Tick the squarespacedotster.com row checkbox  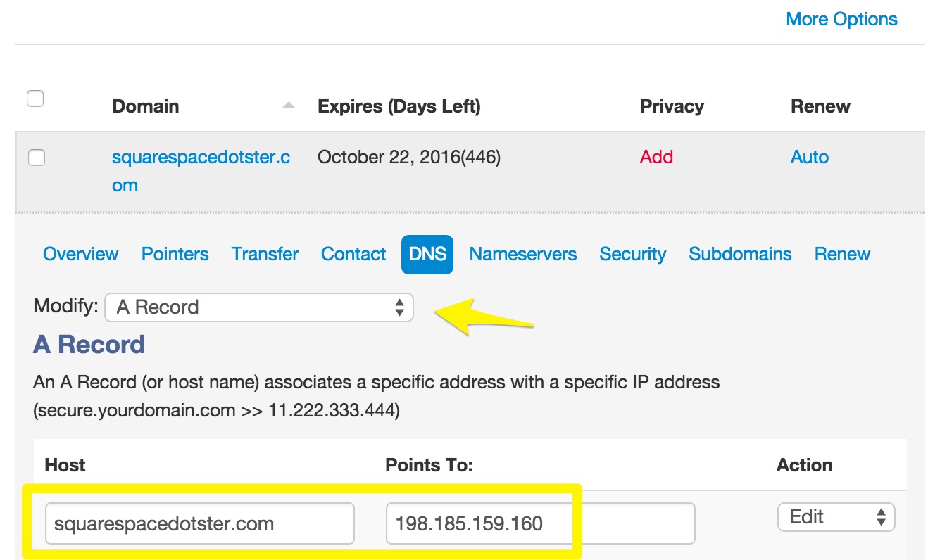pyautogui.click(x=36, y=158)
